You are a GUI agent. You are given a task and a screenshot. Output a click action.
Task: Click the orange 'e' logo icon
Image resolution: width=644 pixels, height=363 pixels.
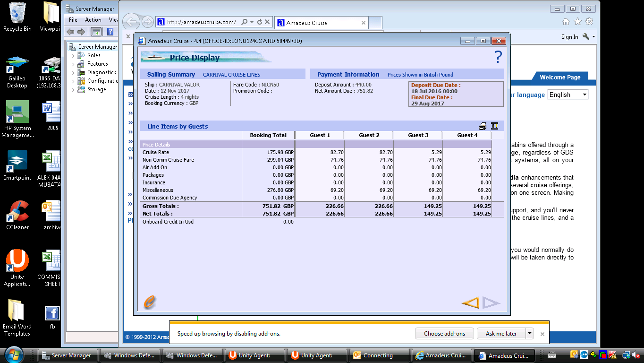149,302
